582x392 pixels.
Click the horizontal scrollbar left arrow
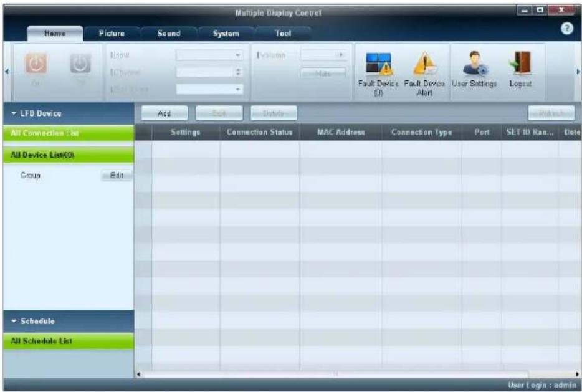pyautogui.click(x=139, y=374)
